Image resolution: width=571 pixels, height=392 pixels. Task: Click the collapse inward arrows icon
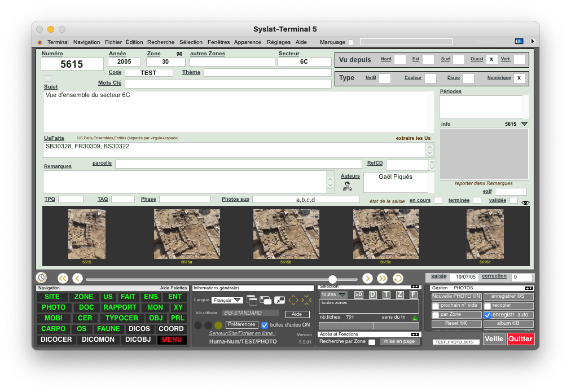306,300
